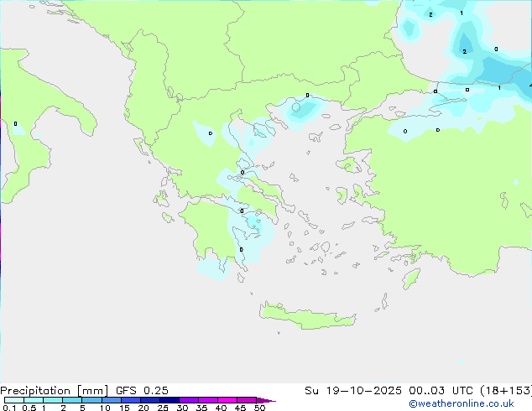Viewport: 532px width, 411px height.
Task: Click the '50' scale label
Action: pos(259,408)
